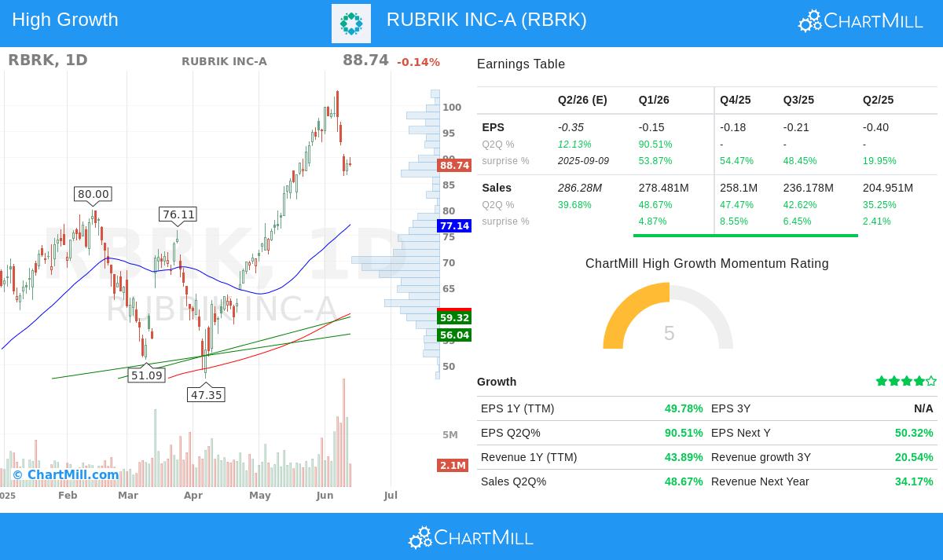The height and width of the screenshot is (560, 943).
Task: Click the 'Sales Q2Q%' growth row label
Action: tap(513, 481)
